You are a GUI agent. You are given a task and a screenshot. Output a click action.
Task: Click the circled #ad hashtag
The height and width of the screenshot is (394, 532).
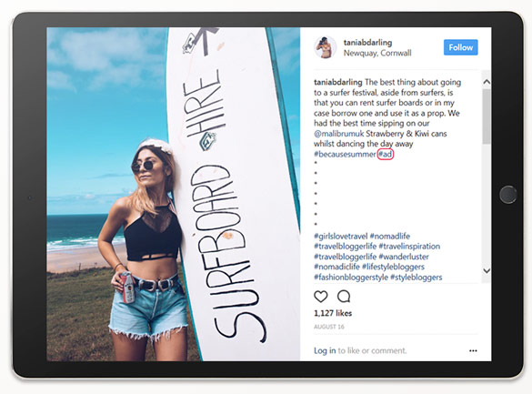(386, 154)
